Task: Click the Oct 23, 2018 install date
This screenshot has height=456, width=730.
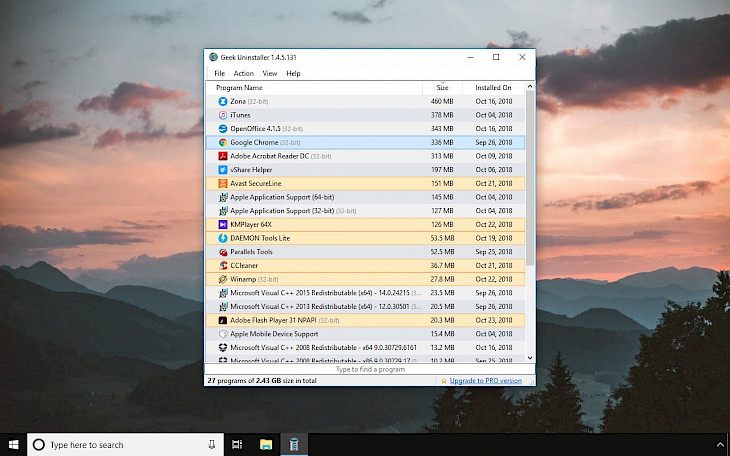Action: 493,320
